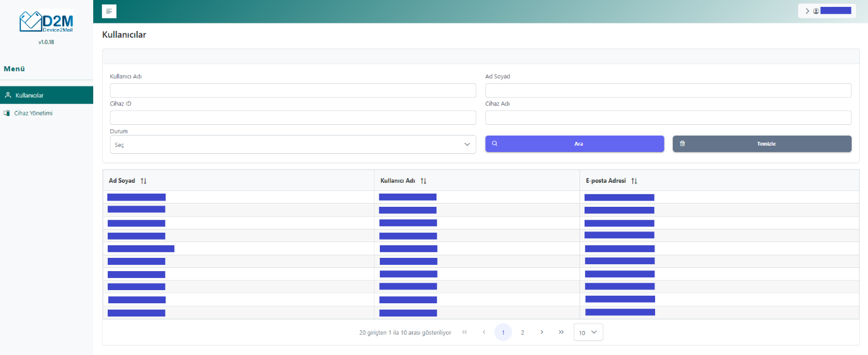Toggle the sidebar hamburger menu icon
The image size is (868, 355).
click(109, 11)
